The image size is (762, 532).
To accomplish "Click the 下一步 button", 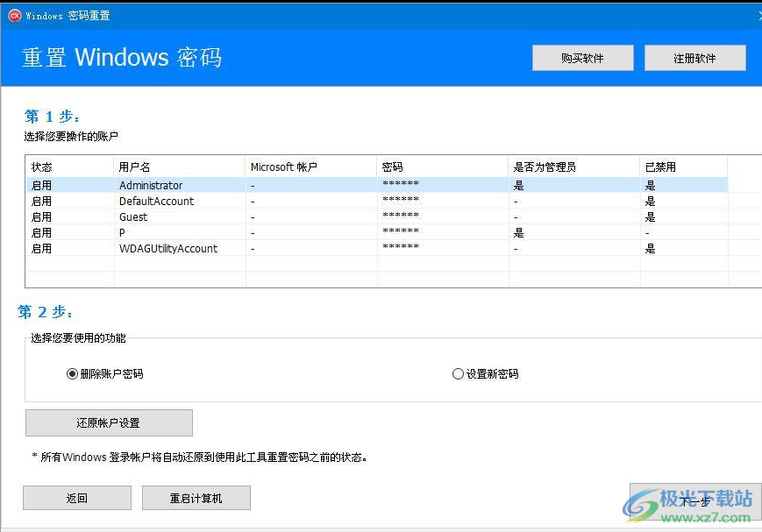I will click(695, 501).
